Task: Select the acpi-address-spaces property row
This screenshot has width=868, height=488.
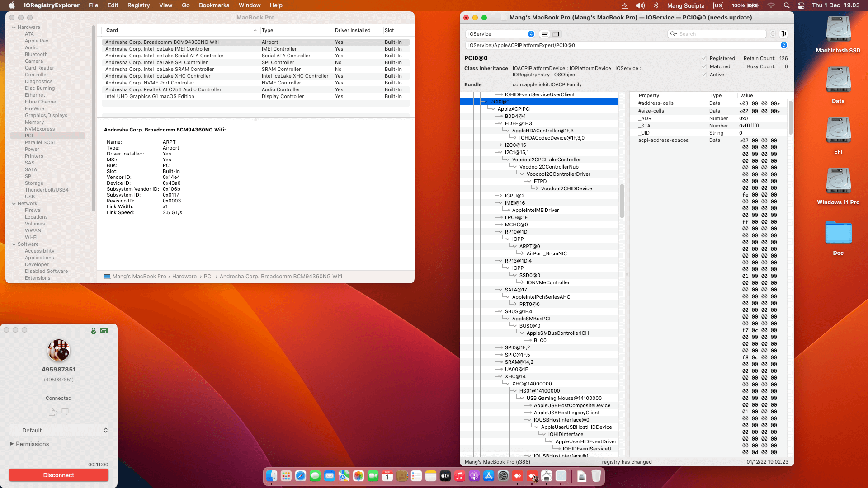Action: pyautogui.click(x=709, y=141)
